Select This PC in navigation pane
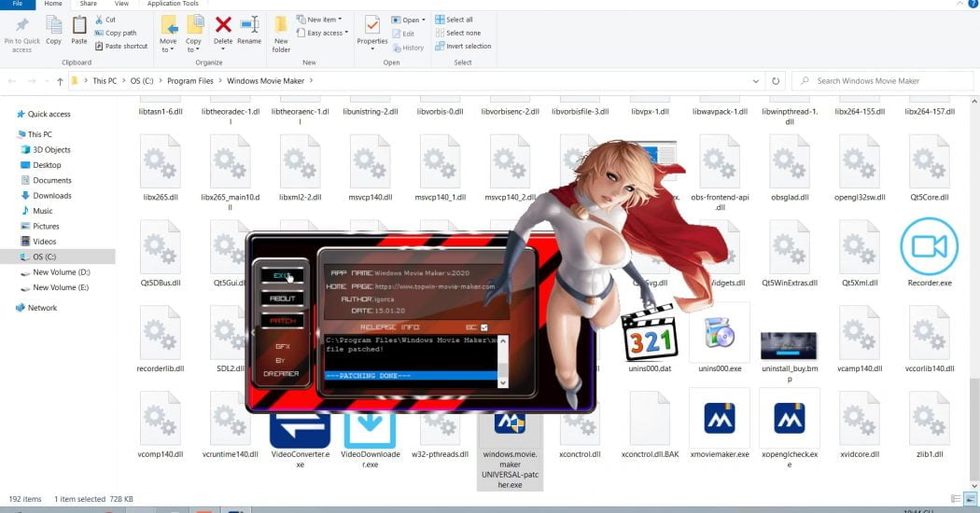The width and height of the screenshot is (980, 513). click(x=39, y=133)
